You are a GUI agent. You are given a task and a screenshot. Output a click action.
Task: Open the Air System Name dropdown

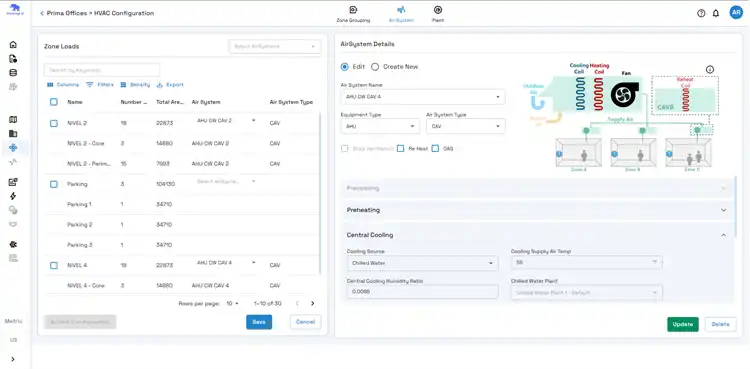click(423, 97)
